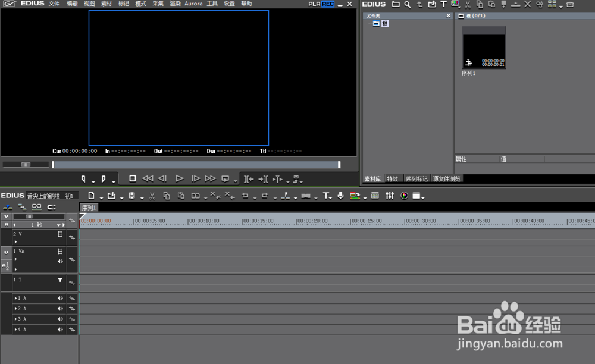Select the 序列1 timeline tab
Screen dimensions: 595x364
[x=89, y=208]
